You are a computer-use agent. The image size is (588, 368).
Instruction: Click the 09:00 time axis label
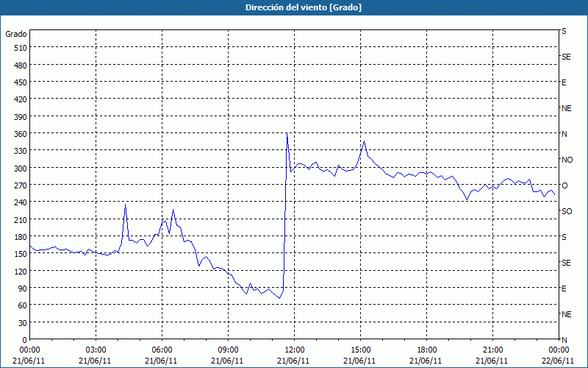pyautogui.click(x=228, y=350)
